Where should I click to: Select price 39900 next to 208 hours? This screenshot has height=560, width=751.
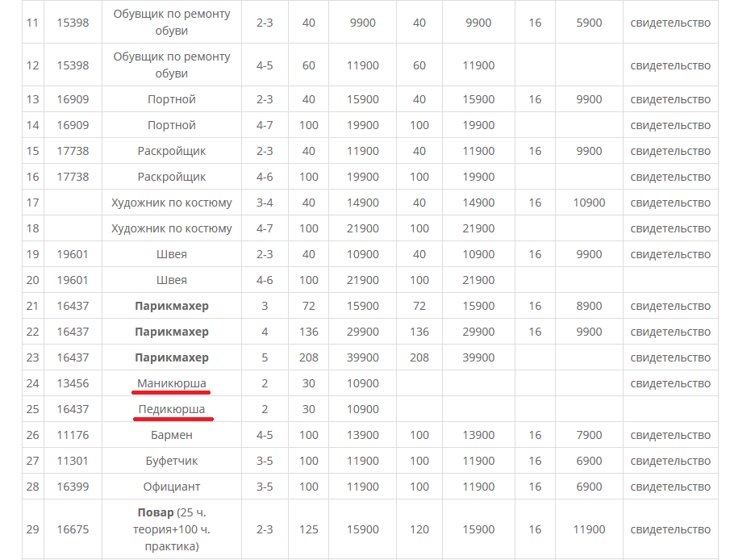coord(363,357)
